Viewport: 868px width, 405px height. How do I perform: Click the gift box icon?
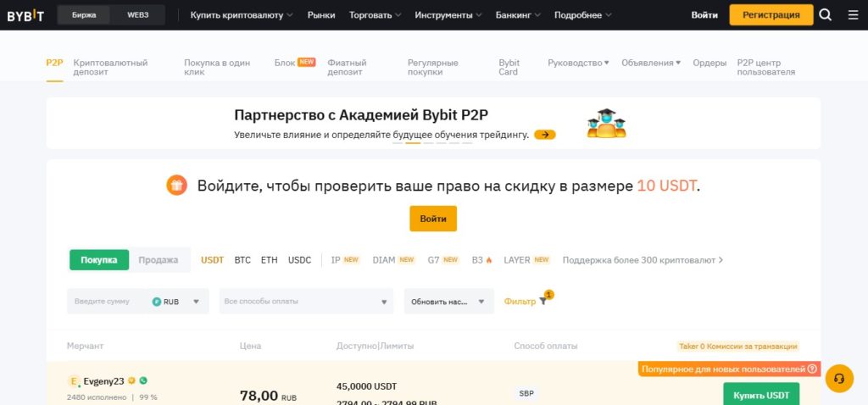(x=176, y=186)
